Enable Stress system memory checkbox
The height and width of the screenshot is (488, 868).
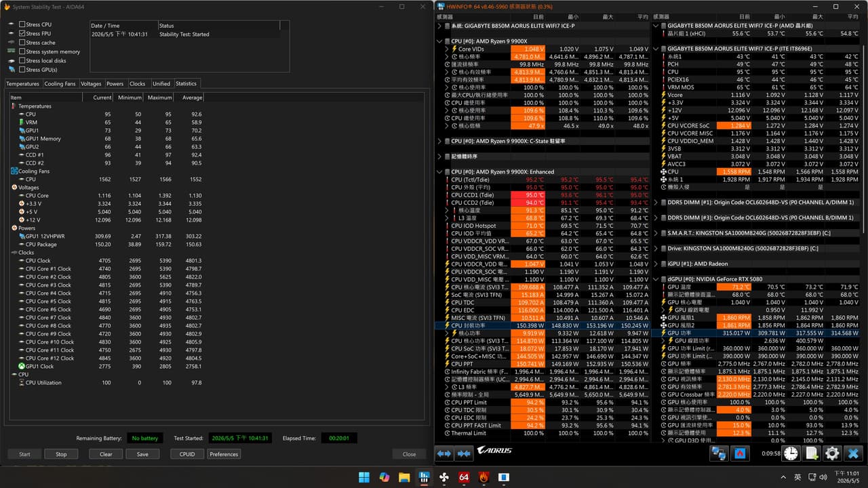coord(22,52)
